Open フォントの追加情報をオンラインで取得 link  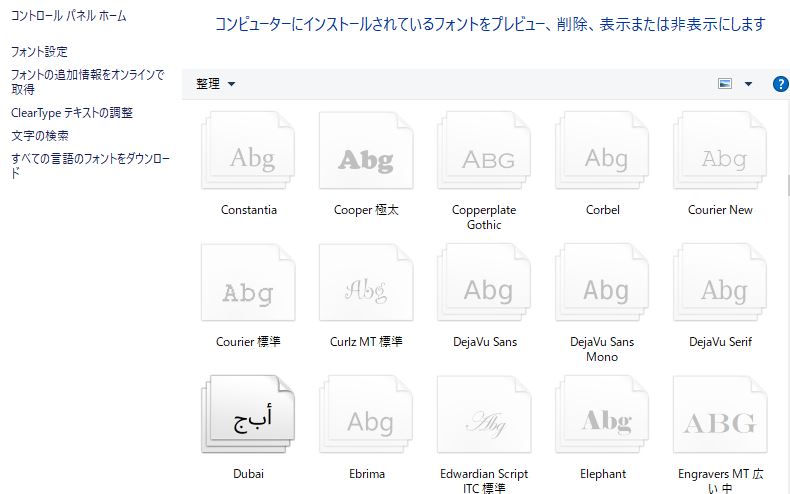pos(88,82)
